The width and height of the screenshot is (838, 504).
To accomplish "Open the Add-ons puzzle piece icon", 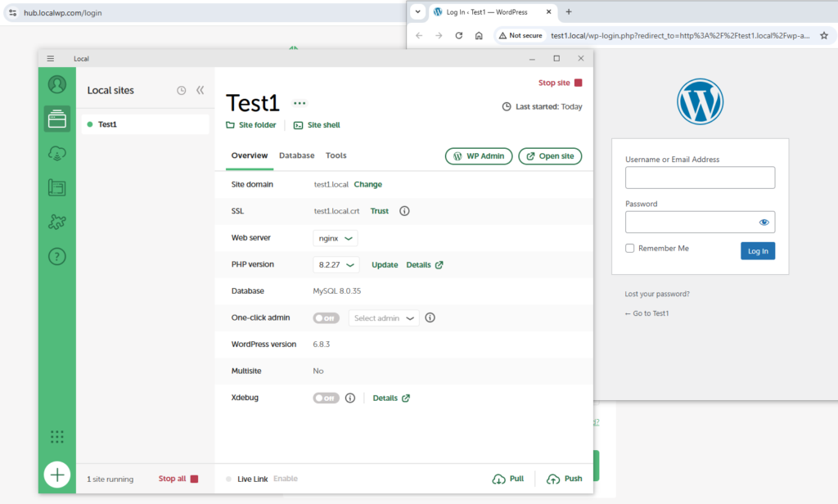I will click(57, 222).
